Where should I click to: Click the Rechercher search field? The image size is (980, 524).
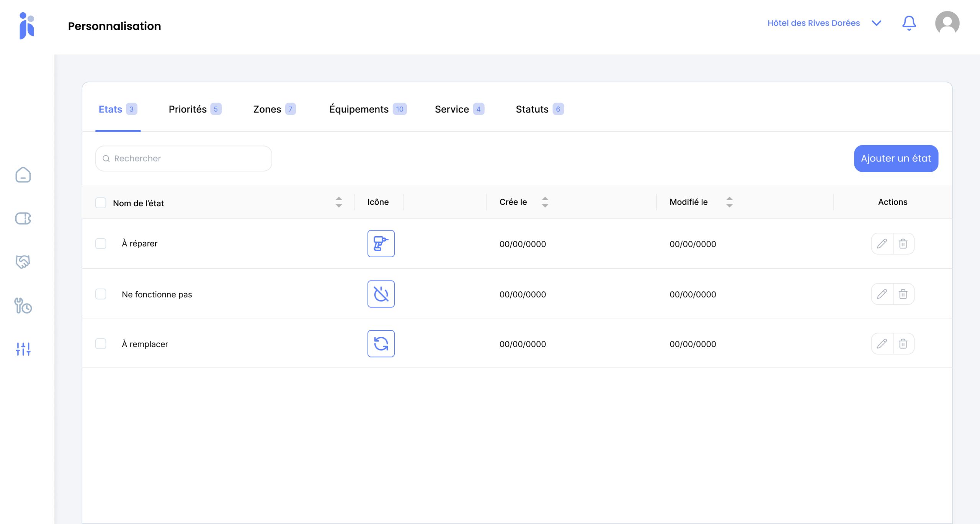(x=184, y=158)
